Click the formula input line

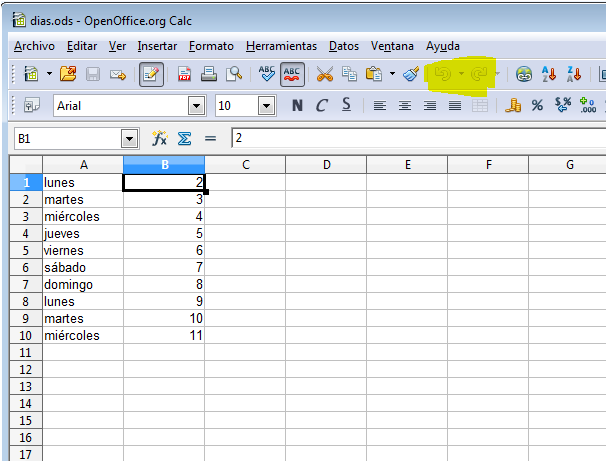(x=415, y=139)
